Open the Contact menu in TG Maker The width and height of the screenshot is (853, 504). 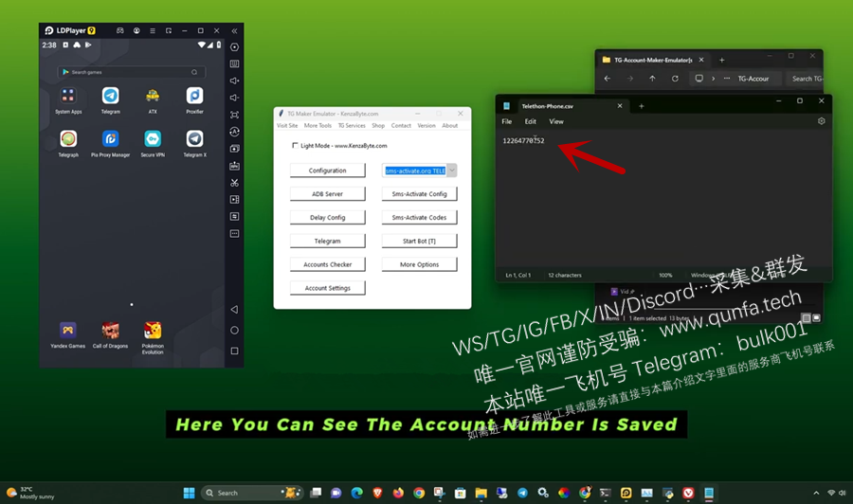[x=401, y=126]
